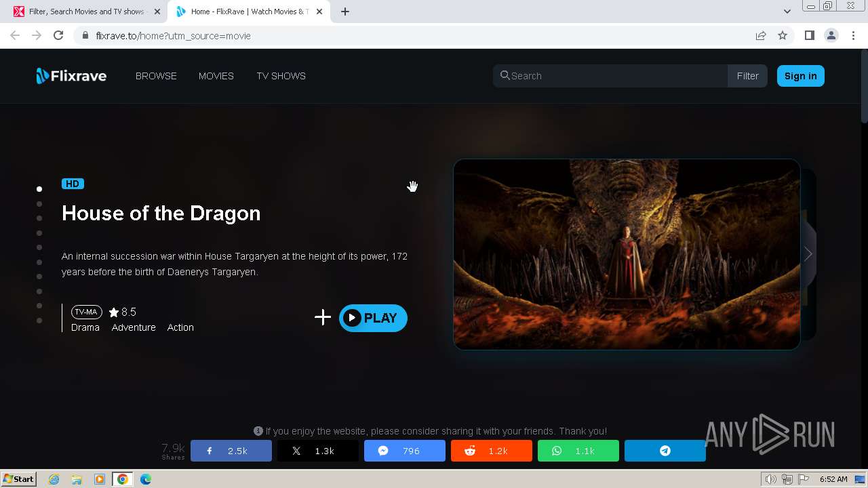Select the eighth slider dot
The width and height of the screenshot is (868, 488).
pos(39,291)
